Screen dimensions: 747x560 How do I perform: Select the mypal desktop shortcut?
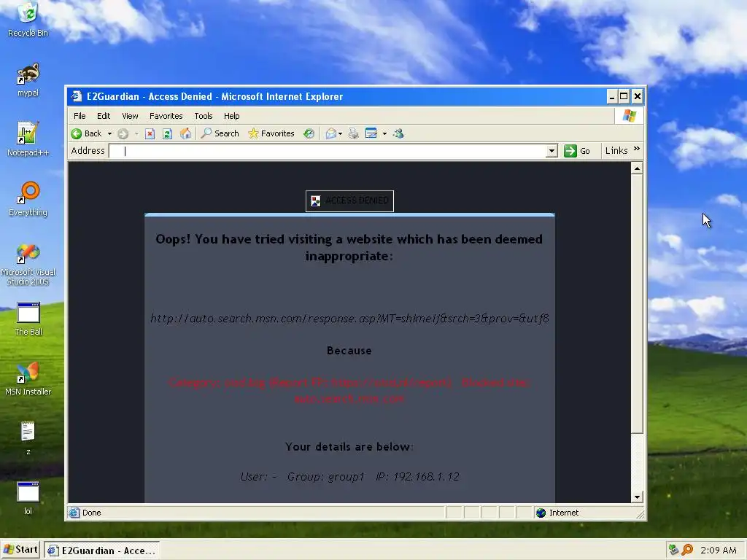click(x=28, y=80)
